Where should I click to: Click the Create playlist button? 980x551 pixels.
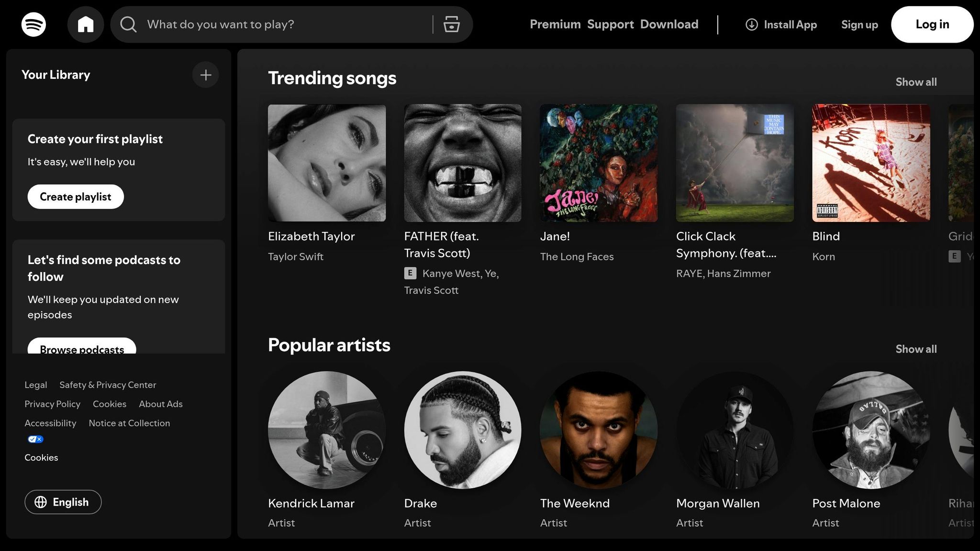click(x=76, y=197)
